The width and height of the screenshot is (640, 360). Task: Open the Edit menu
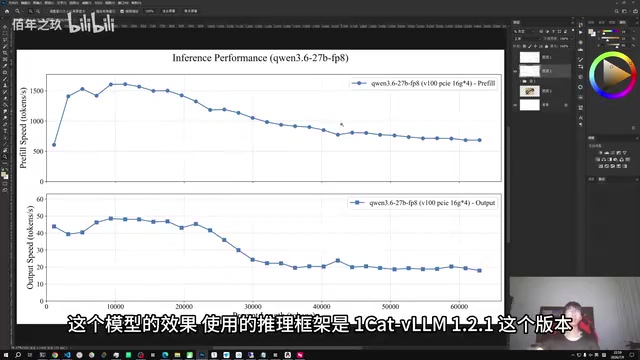25,2
